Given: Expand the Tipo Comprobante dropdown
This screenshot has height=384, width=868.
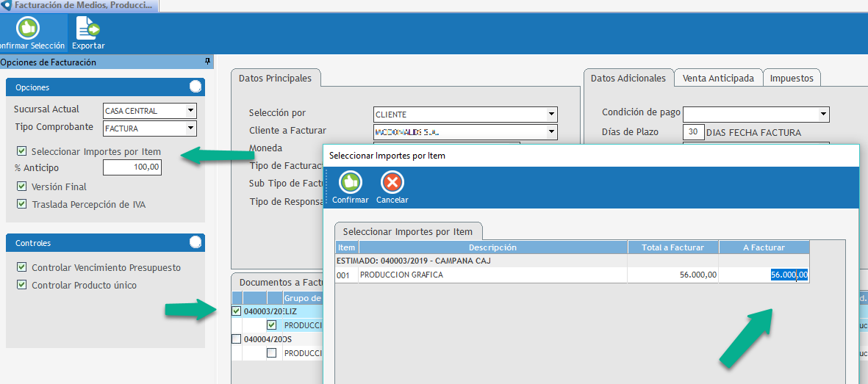Looking at the screenshot, I should click(x=190, y=128).
